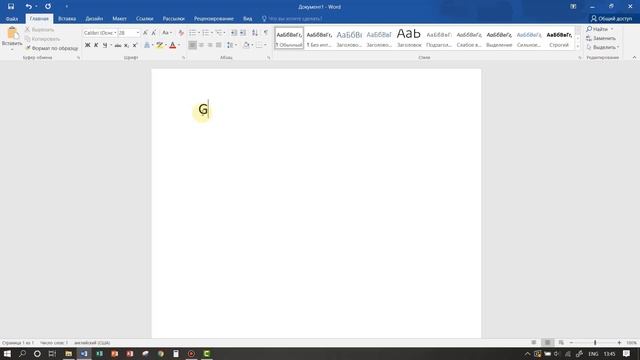Toggle subscript formatting

point(126,45)
